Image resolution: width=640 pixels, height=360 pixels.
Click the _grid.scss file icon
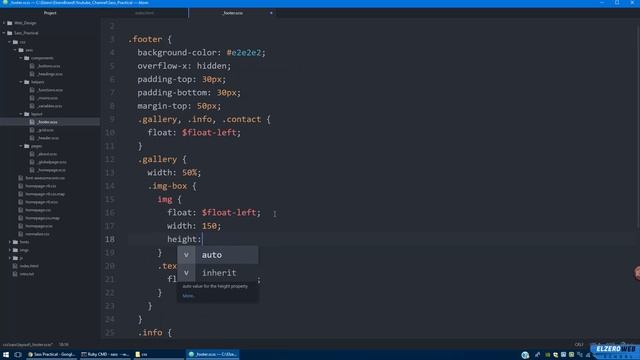32,130
